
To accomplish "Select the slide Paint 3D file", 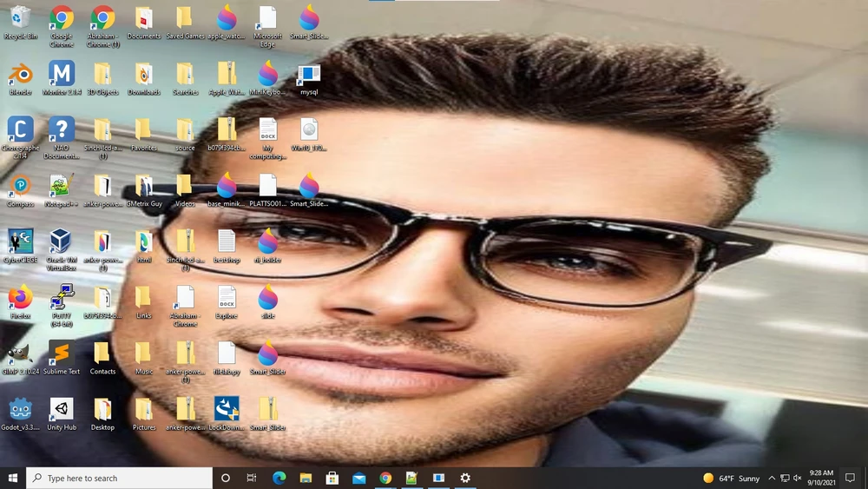I will point(267,302).
